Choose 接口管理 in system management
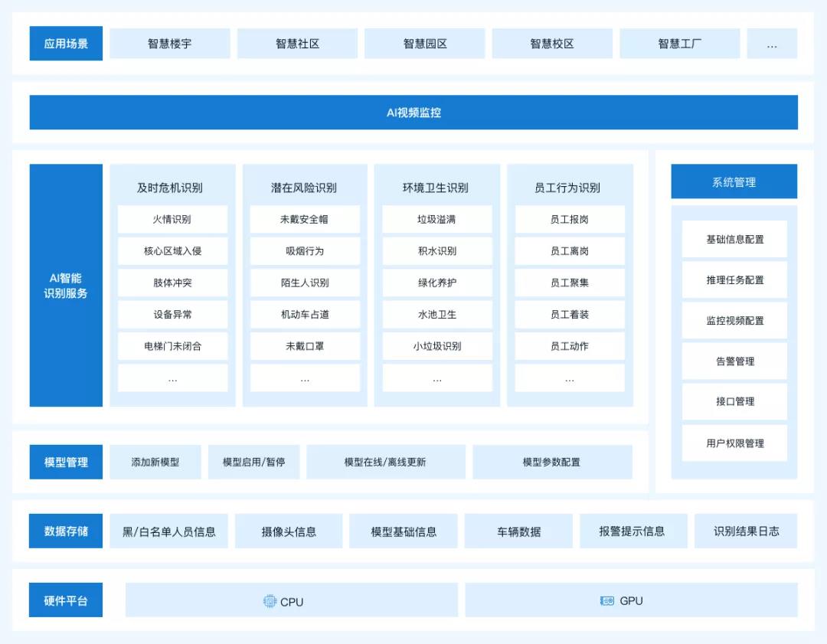Screen dimensions: 827x644 click(x=734, y=402)
